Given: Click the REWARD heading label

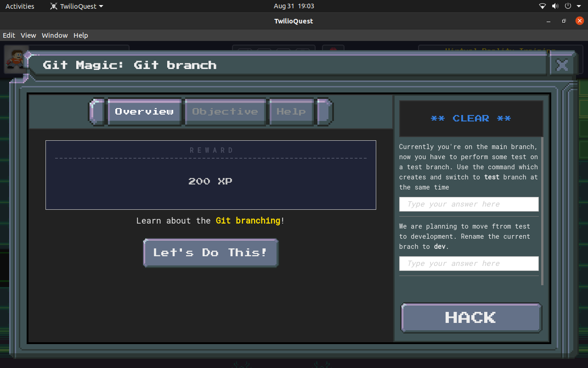Looking at the screenshot, I should (x=212, y=150).
